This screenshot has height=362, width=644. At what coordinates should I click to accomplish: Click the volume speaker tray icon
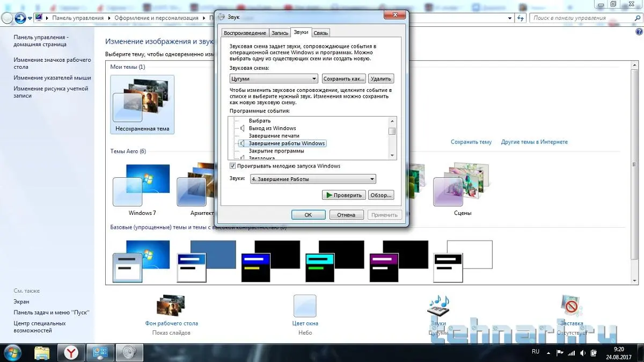(x=583, y=353)
